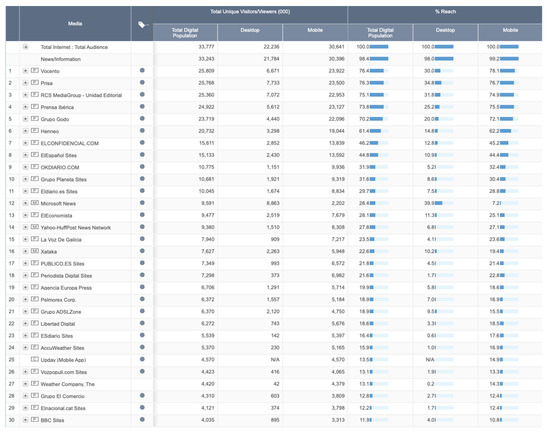Viewport: 550px width, 435px height.
Task: Click the blue dot in Vocento row
Action: (142, 71)
